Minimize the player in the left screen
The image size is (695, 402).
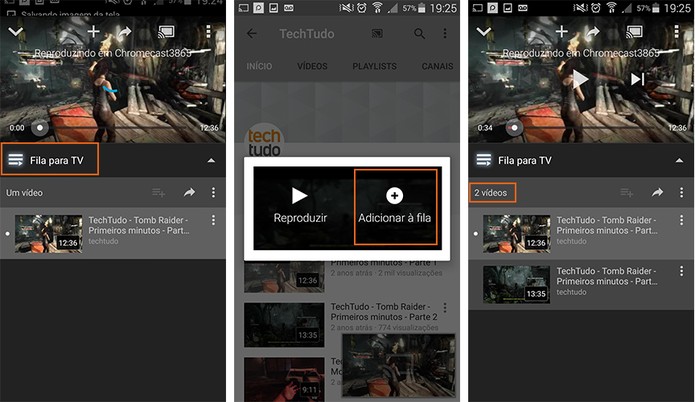click(x=16, y=32)
